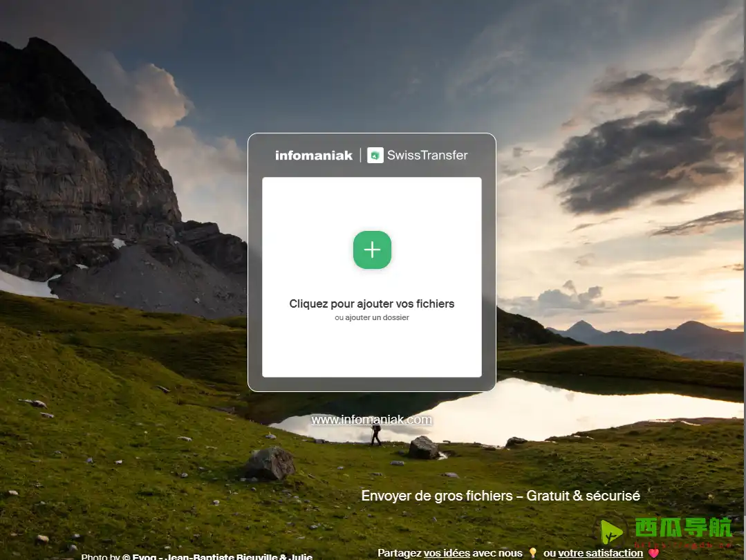Click the pink heart emoji at bottom
The width and height of the screenshot is (746, 560).
[x=653, y=553]
